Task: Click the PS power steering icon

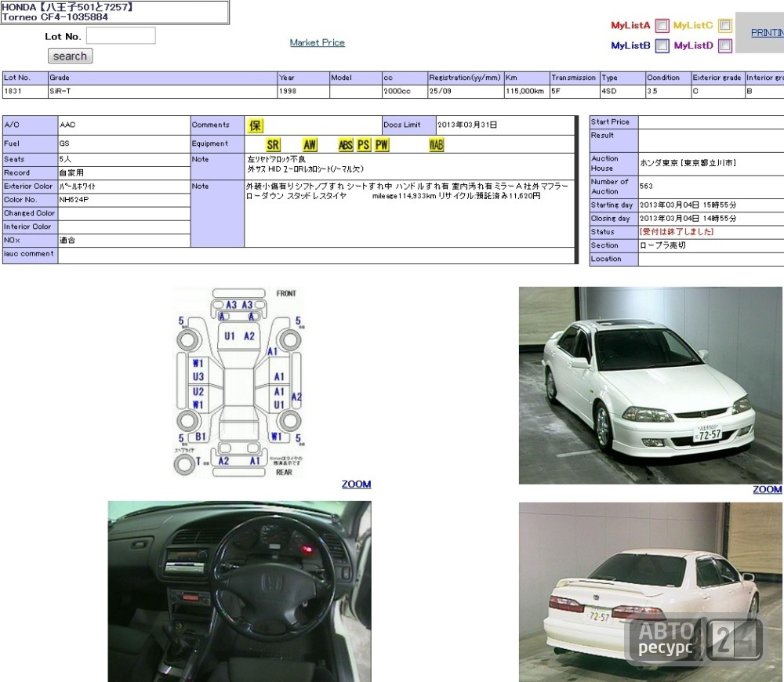Action: (x=364, y=145)
